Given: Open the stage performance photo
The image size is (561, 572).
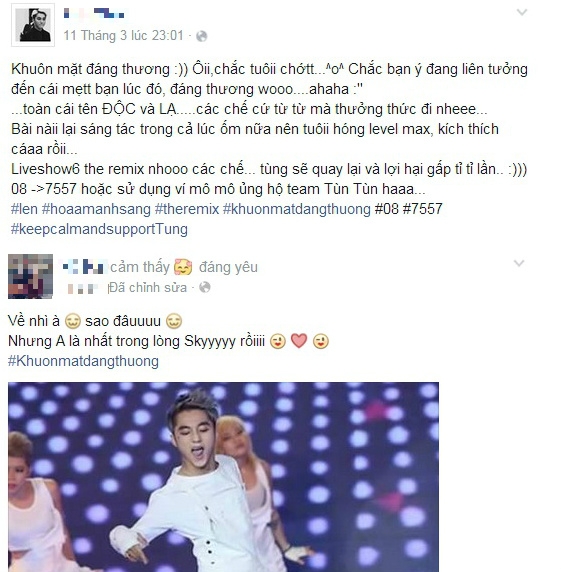Looking at the screenshot, I should coord(223,477).
